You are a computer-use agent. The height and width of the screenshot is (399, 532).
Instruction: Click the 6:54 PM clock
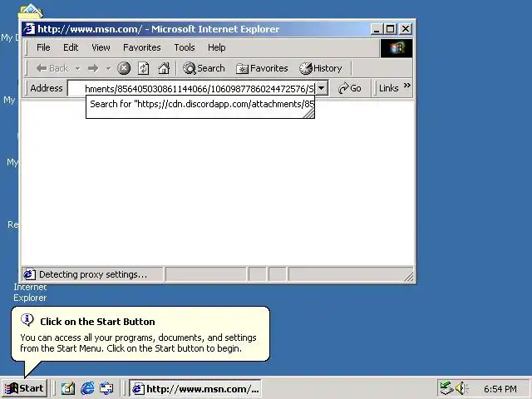coord(500,389)
